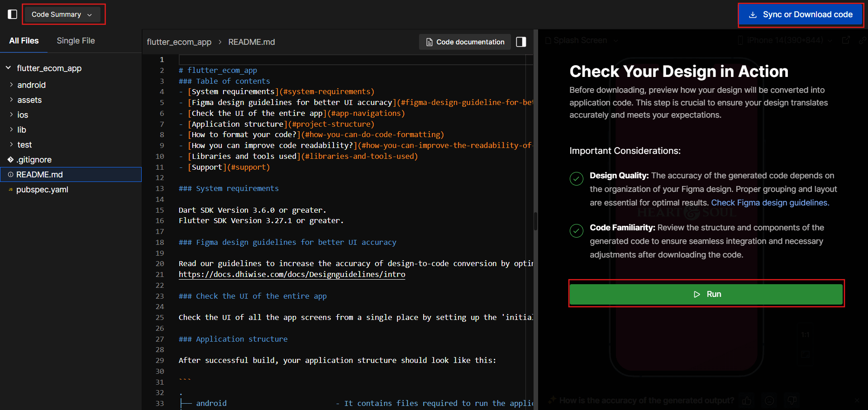Open Check Figma design guidelines link
The height and width of the screenshot is (410, 868).
click(770, 203)
